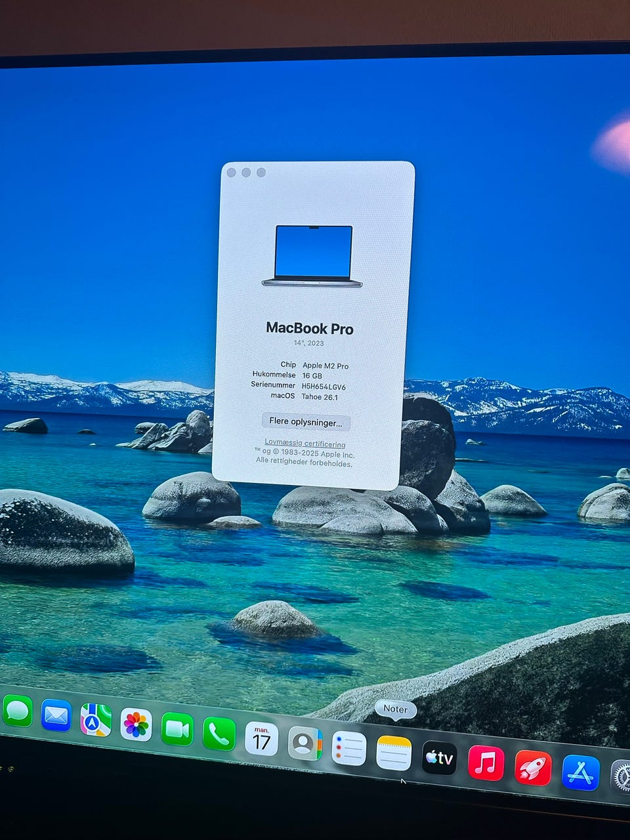Click the 14", 2023 model text

(308, 343)
